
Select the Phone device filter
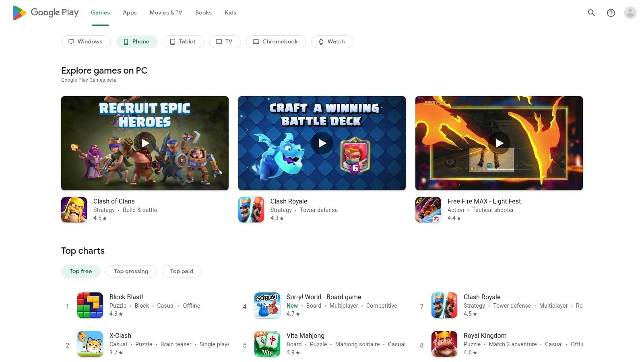point(136,41)
